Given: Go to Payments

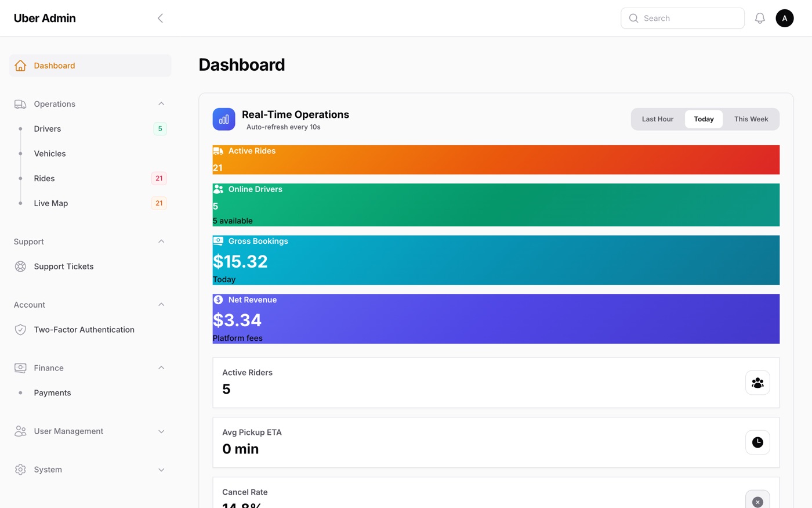Looking at the screenshot, I should (90, 393).
